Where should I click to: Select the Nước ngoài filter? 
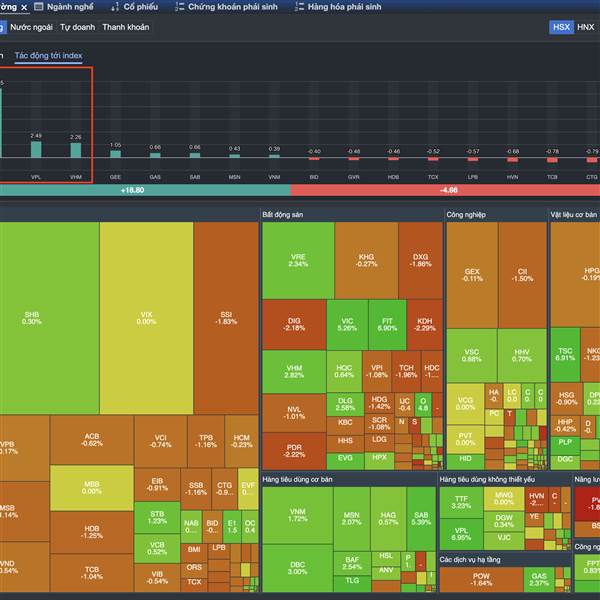(x=31, y=27)
